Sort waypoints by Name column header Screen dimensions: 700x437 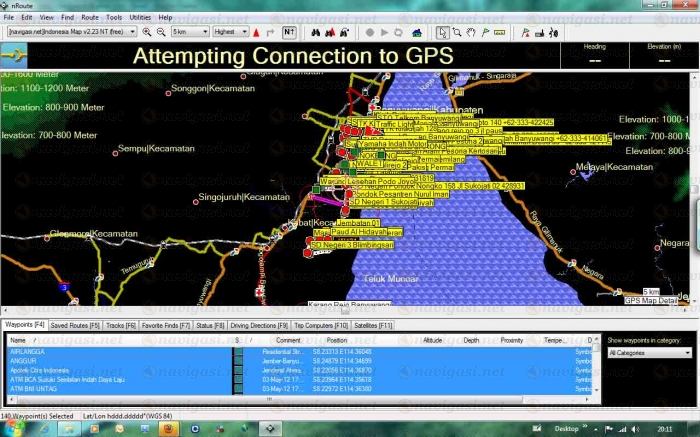point(19,340)
